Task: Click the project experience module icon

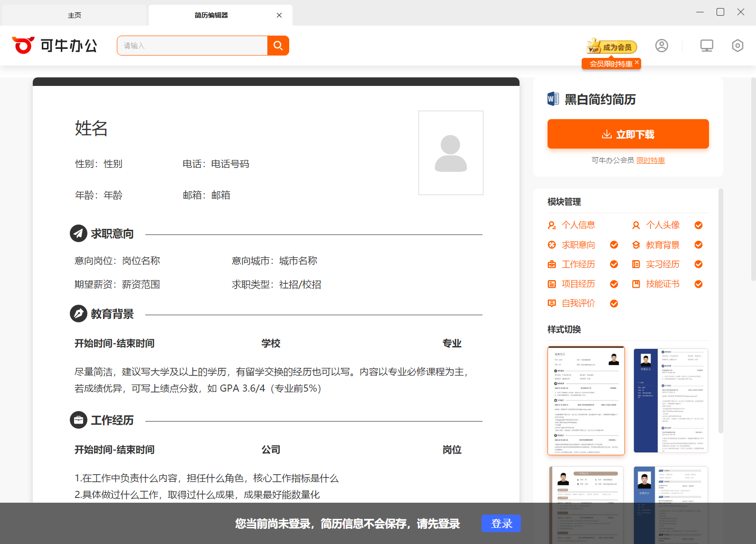Action: click(x=552, y=284)
